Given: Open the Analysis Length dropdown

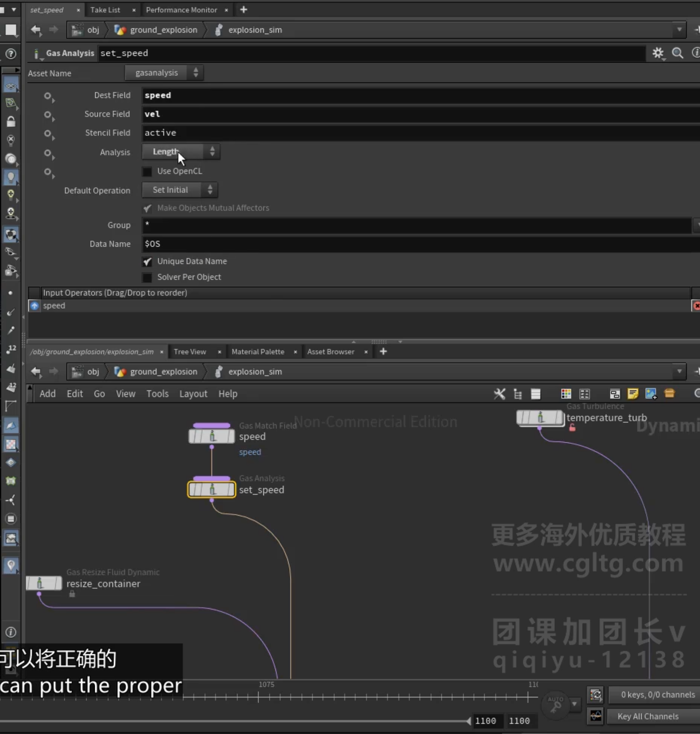Looking at the screenshot, I should (181, 152).
